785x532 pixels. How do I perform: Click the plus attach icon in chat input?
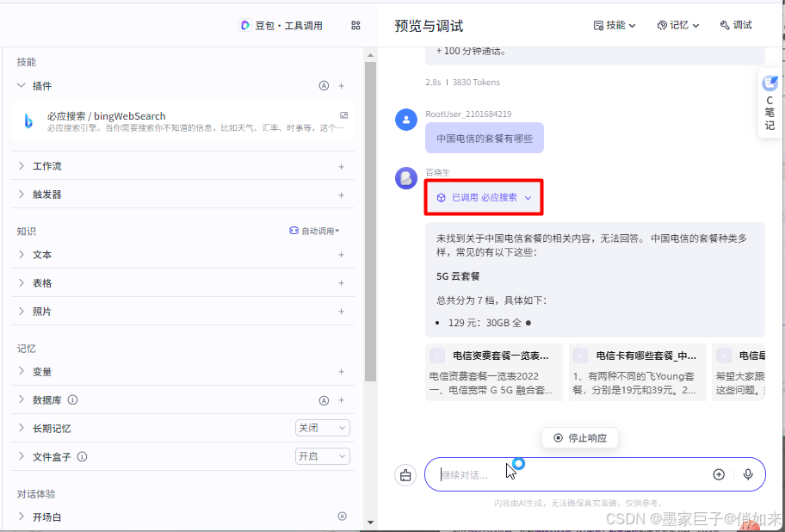[x=719, y=474]
